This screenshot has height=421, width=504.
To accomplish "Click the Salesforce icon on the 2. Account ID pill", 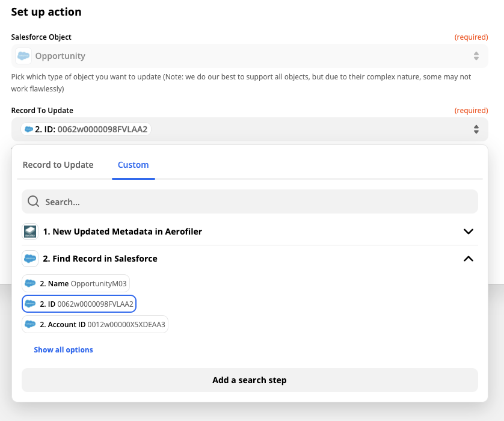I will (x=30, y=325).
